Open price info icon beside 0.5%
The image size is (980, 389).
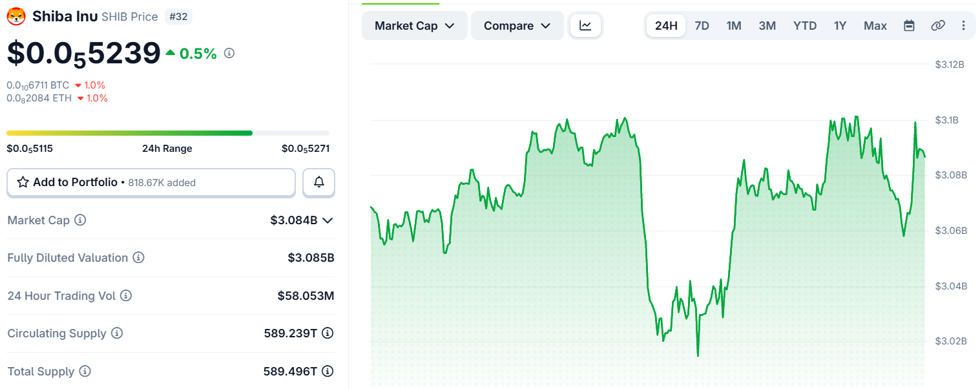coord(229,54)
